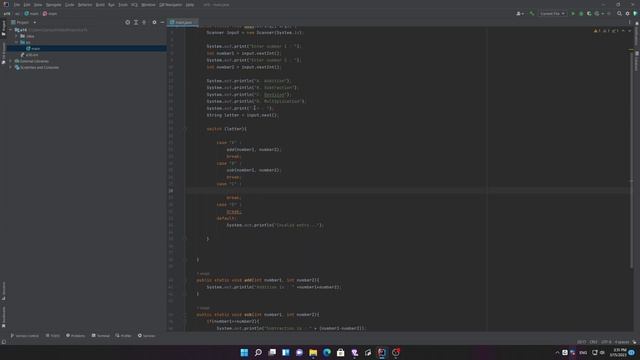Open the Help menu
Viewport: 640px width, 360px height.
(190, 5)
